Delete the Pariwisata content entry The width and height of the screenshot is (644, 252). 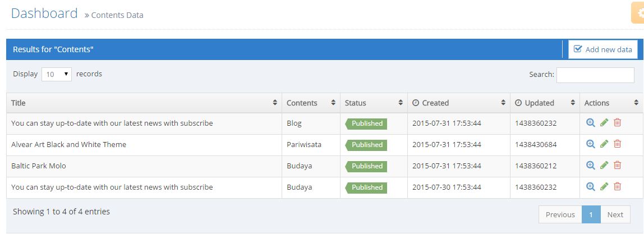coord(617,144)
